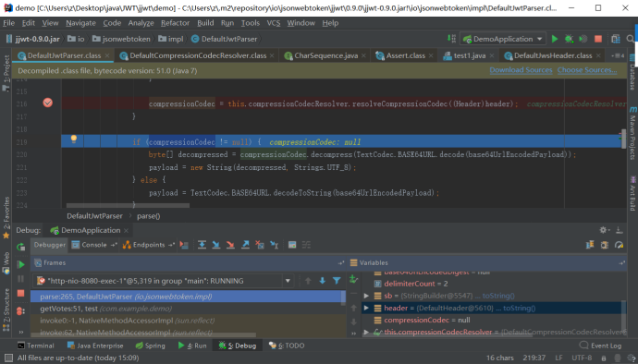
Task: Click the Force Step Into icon
Action: pos(230,245)
